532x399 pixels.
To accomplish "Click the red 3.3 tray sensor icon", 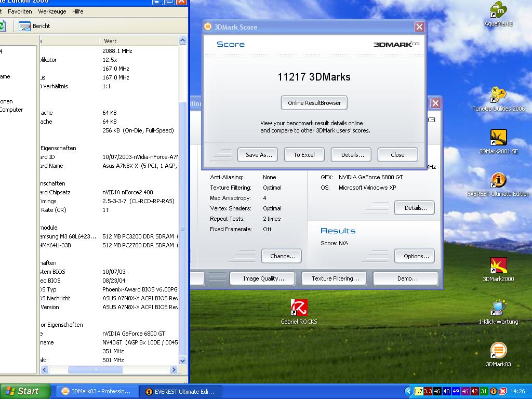I will coord(428,391).
